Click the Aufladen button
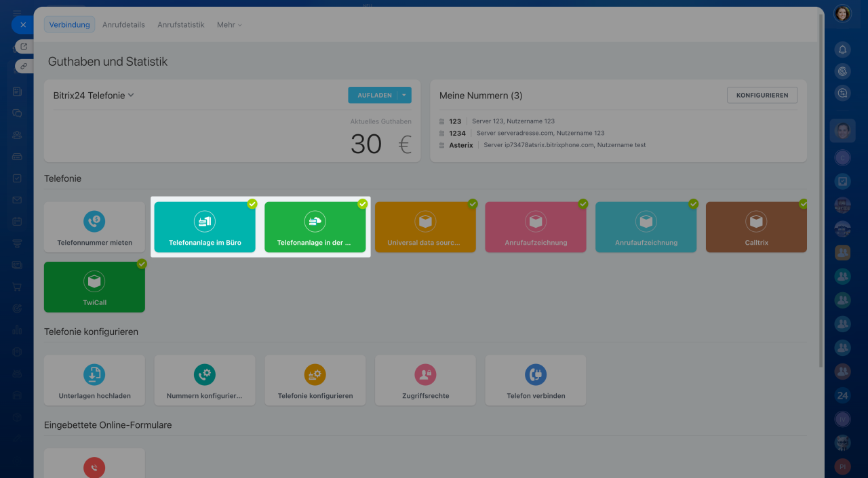Screen dimensions: 868x478 [x=374, y=96]
